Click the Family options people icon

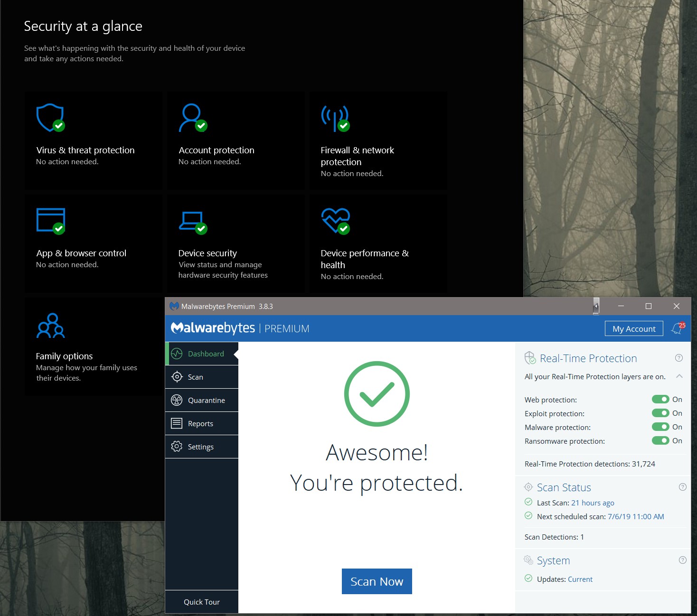pos(50,326)
